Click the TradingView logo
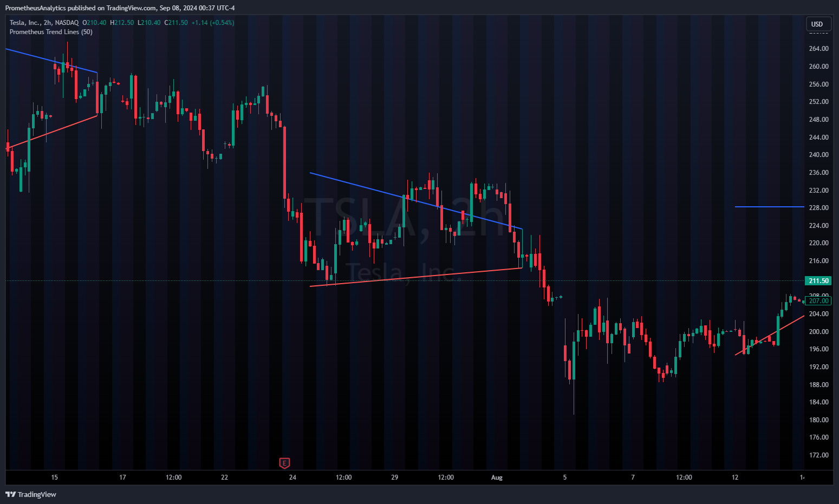The height and width of the screenshot is (504, 839). click(31, 494)
